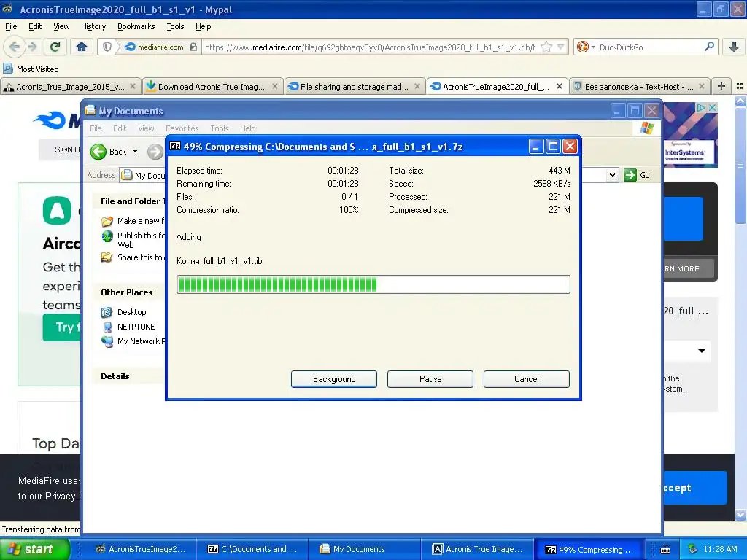Cancel the 7-Zip compression

click(x=527, y=379)
